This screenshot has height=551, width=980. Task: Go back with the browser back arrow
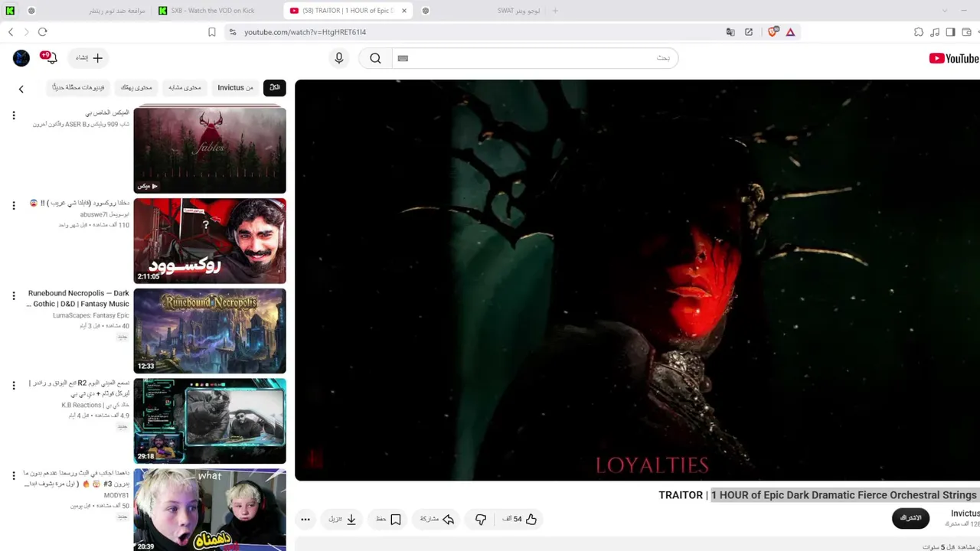pyautogui.click(x=11, y=32)
